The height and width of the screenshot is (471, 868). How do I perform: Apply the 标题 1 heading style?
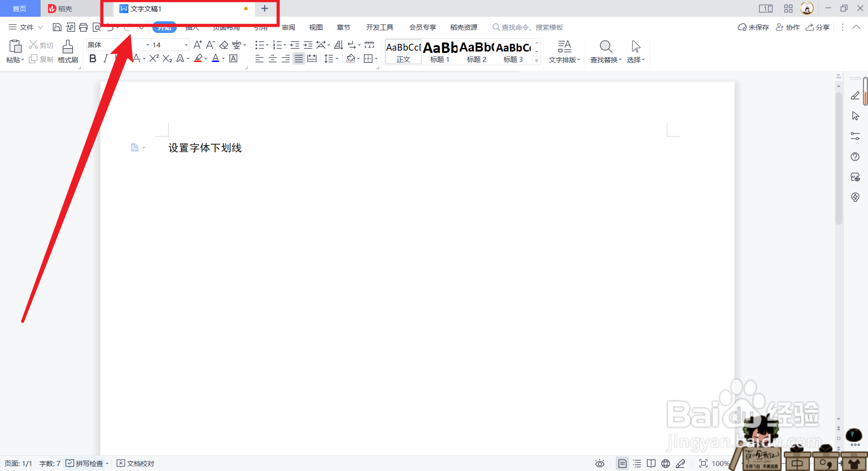point(440,52)
